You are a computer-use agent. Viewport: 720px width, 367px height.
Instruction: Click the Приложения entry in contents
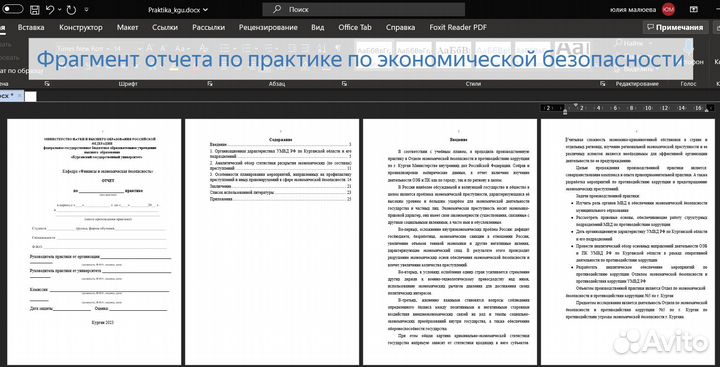[281, 199]
